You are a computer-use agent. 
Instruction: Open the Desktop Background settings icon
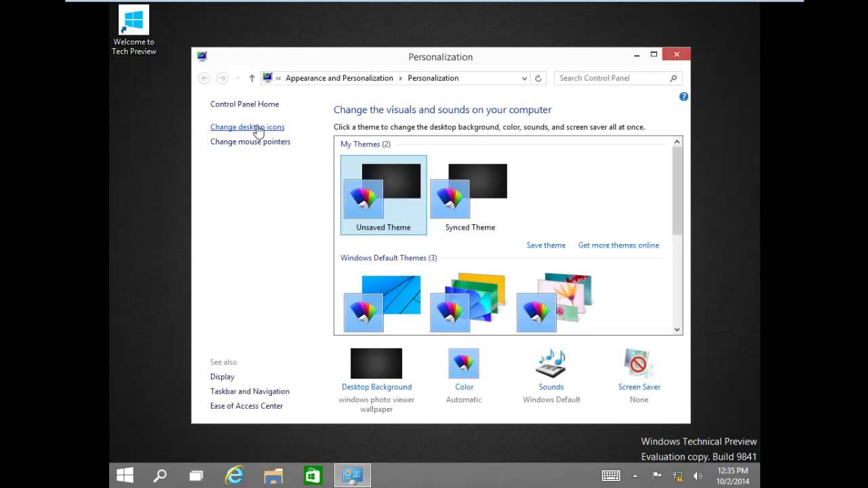[x=376, y=364]
